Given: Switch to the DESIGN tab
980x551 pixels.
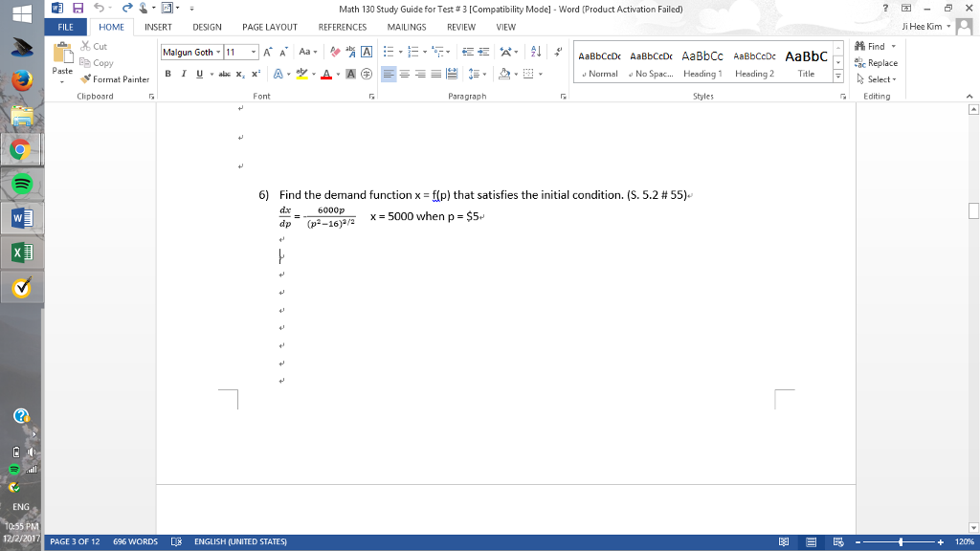Looking at the screenshot, I should tap(207, 27).
